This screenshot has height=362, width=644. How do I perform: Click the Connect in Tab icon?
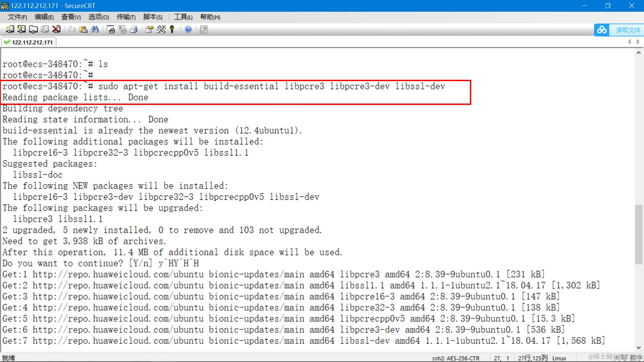(x=33, y=29)
